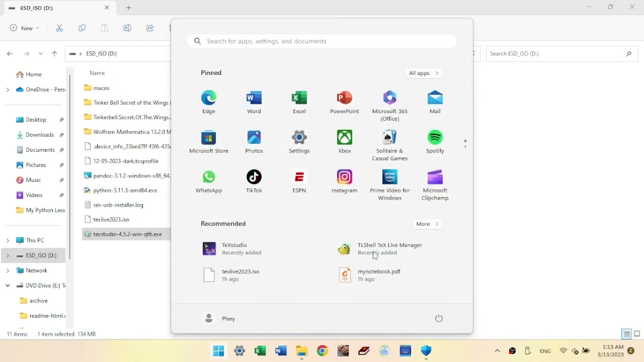Open Prime Video for Windows
This screenshot has height=362, width=644.
tap(390, 185)
